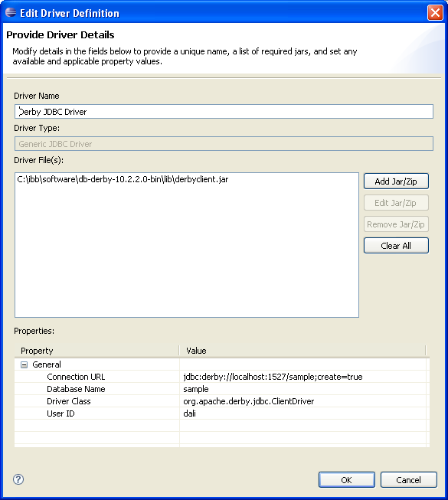Click the Eclipse icon in title bar

[x=11, y=13]
